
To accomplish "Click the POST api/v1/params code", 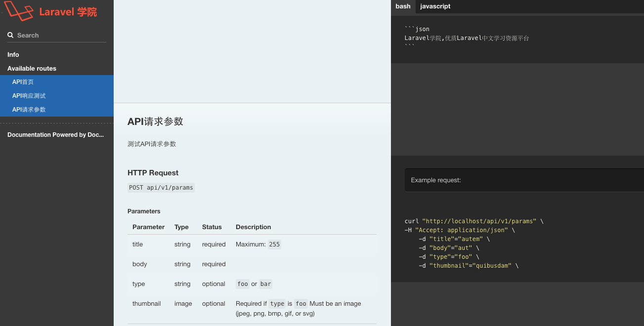I will click(x=161, y=188).
